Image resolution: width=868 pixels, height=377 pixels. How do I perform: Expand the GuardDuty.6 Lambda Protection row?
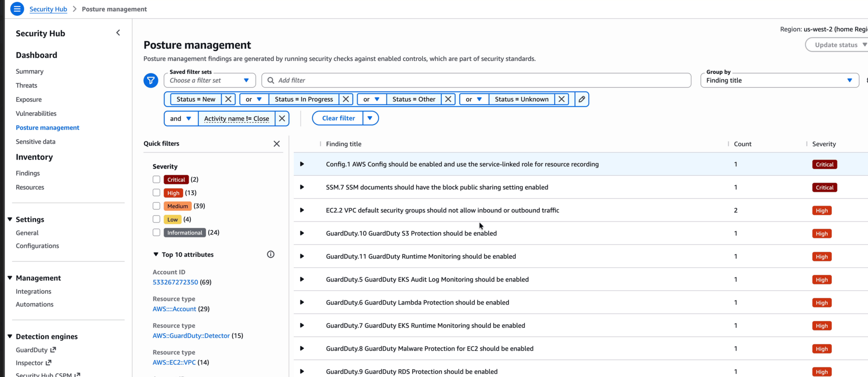click(302, 302)
